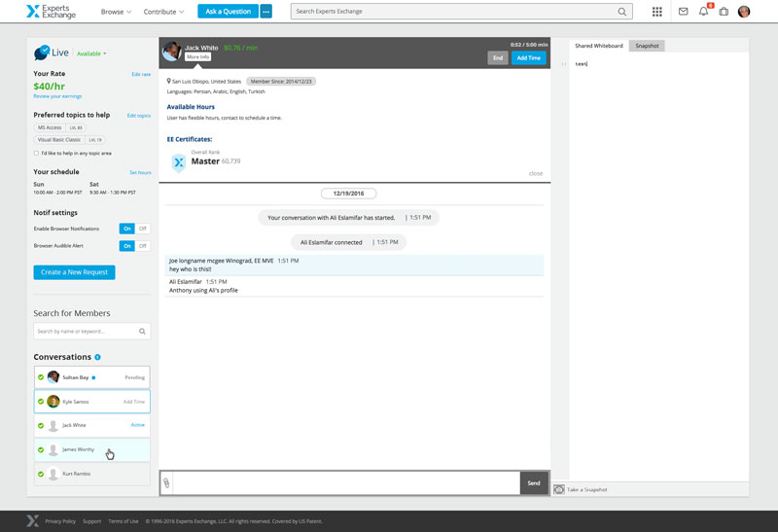Click the chat message input box
778x532 pixels.
point(346,482)
